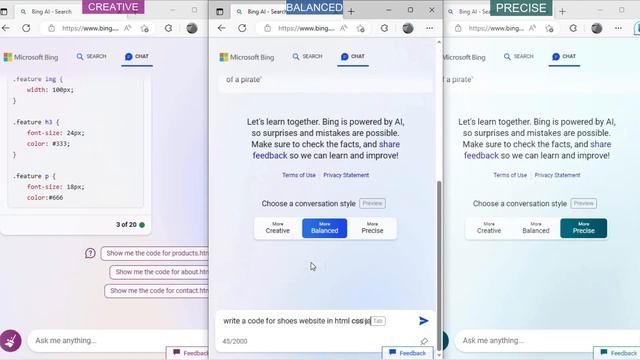Switch to Search tab in Creative window

pyautogui.click(x=91, y=56)
